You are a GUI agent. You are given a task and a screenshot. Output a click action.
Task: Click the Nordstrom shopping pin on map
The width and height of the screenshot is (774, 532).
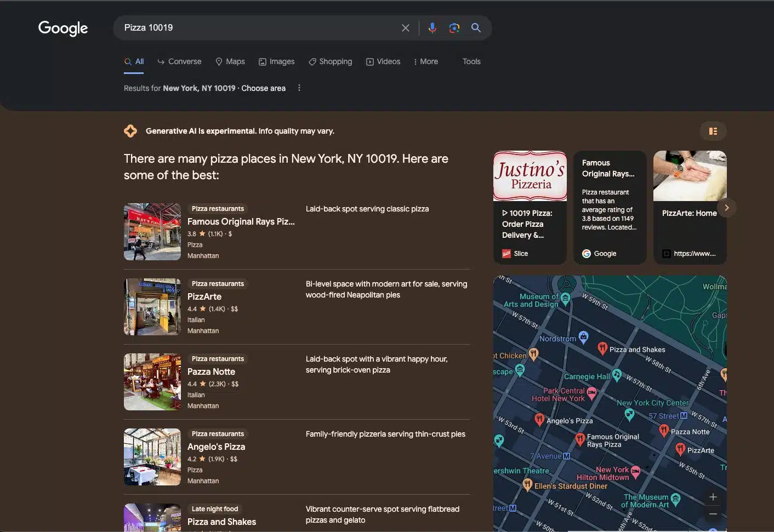point(583,337)
